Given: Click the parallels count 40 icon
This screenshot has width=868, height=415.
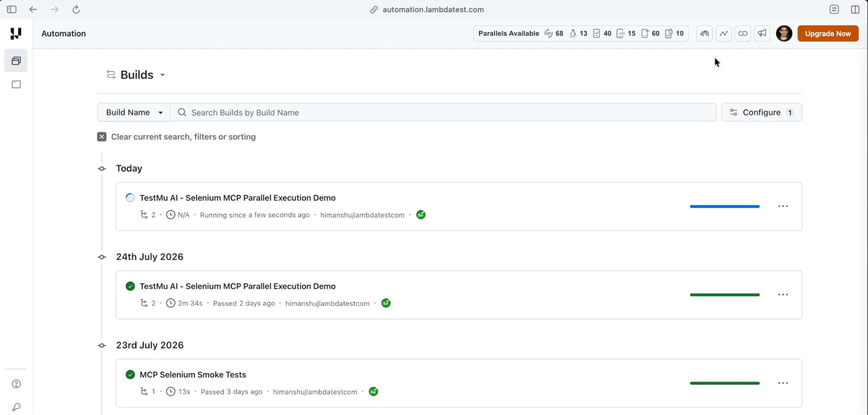Looking at the screenshot, I should (597, 33).
